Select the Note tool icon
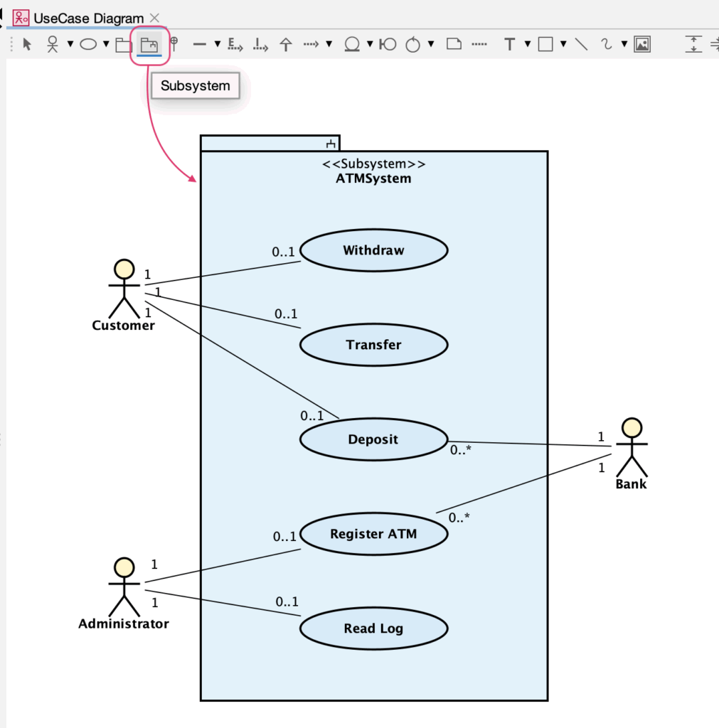 pos(454,45)
